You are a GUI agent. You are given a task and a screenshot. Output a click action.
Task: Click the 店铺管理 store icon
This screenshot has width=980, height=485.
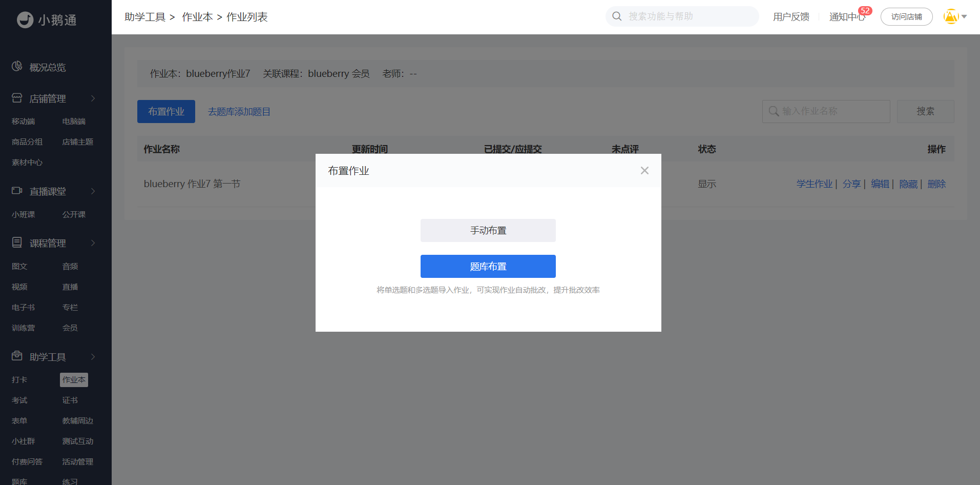[17, 98]
